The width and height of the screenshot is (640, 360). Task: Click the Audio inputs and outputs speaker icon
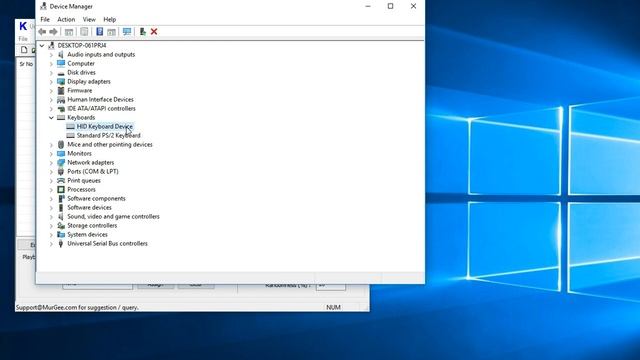pyautogui.click(x=61, y=54)
